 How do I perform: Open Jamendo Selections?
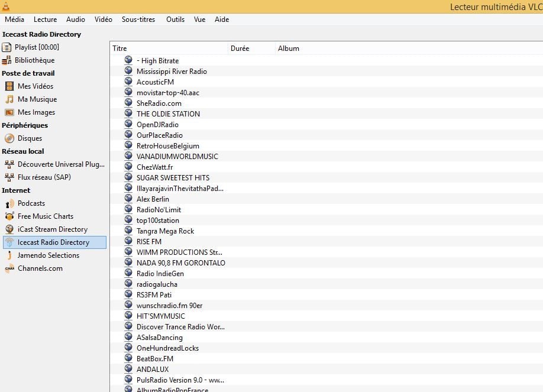(x=49, y=255)
